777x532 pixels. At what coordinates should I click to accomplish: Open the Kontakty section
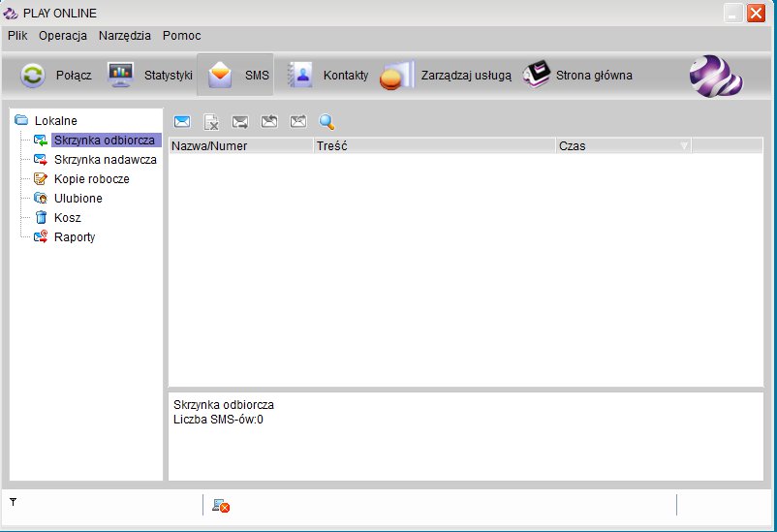(x=328, y=76)
